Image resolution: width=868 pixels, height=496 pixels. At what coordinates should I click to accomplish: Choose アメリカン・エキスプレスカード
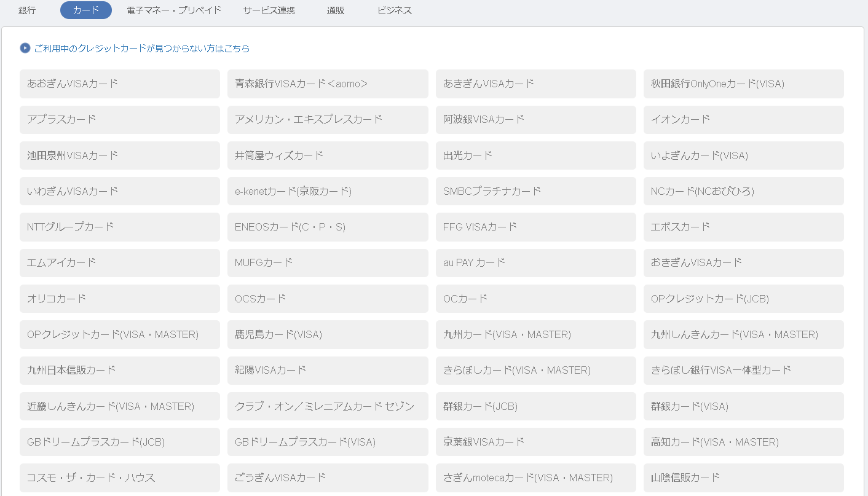[328, 119]
